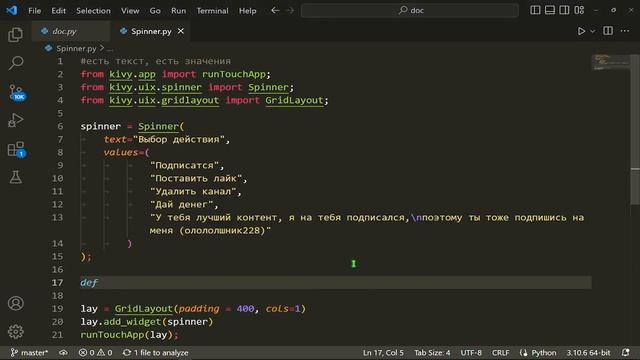Click the VS Code logo icon
The image size is (640, 360).
coord(11,10)
